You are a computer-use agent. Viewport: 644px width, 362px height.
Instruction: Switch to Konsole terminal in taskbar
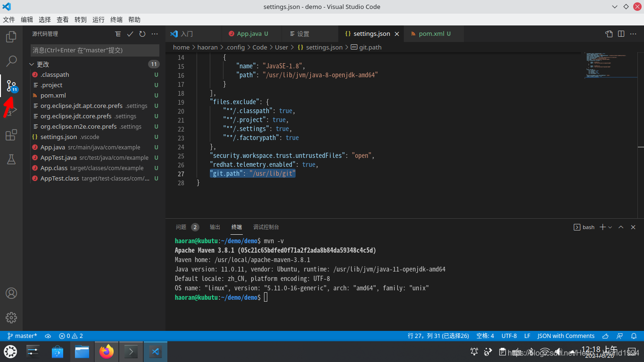click(x=131, y=352)
